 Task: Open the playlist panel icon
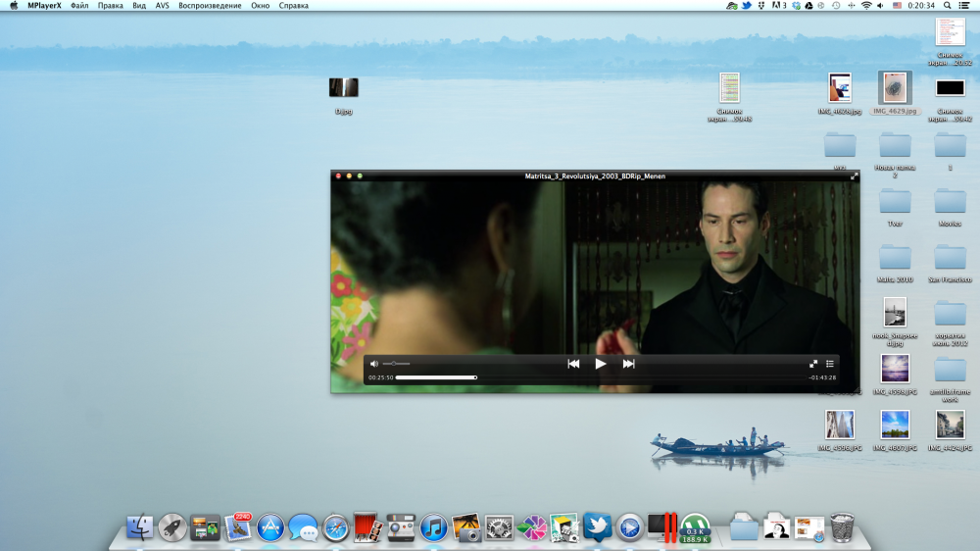click(x=829, y=364)
